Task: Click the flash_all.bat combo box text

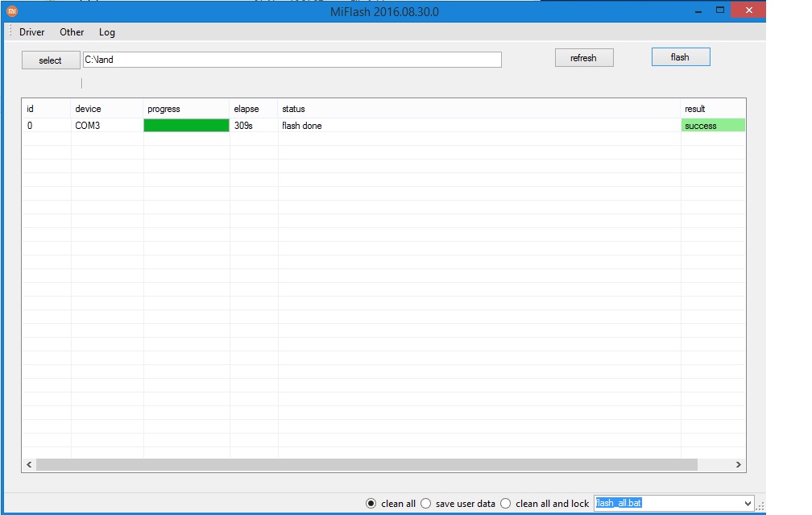Action: (619, 503)
